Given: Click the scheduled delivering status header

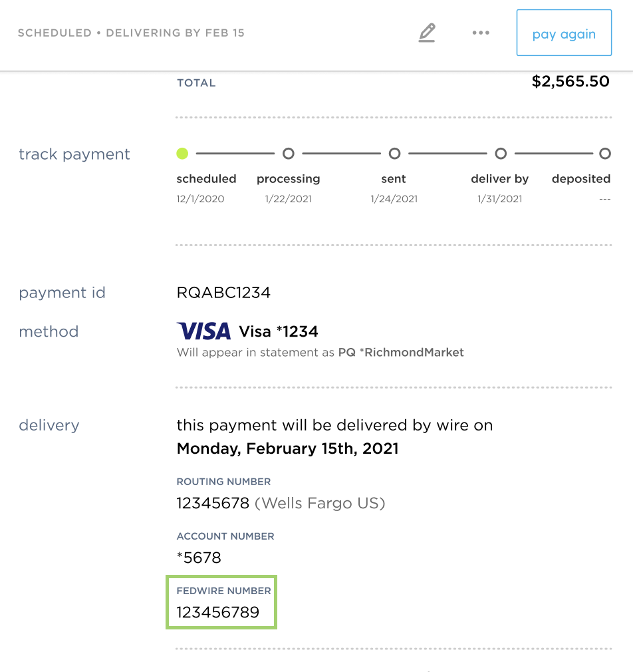Looking at the screenshot, I should [131, 33].
